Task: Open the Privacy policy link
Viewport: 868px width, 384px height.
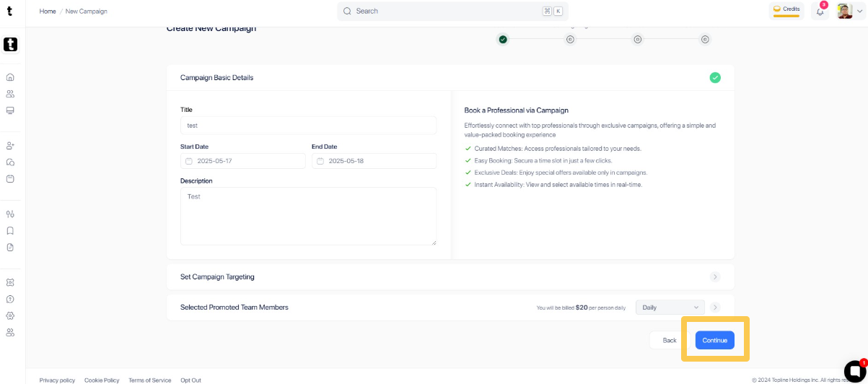Action: [57, 380]
